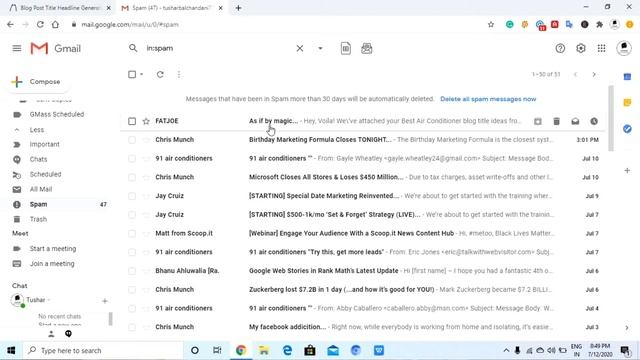Switch to Blog Post Title Headline Generator tab
Screen dimensions: 640x360
click(x=60, y=8)
